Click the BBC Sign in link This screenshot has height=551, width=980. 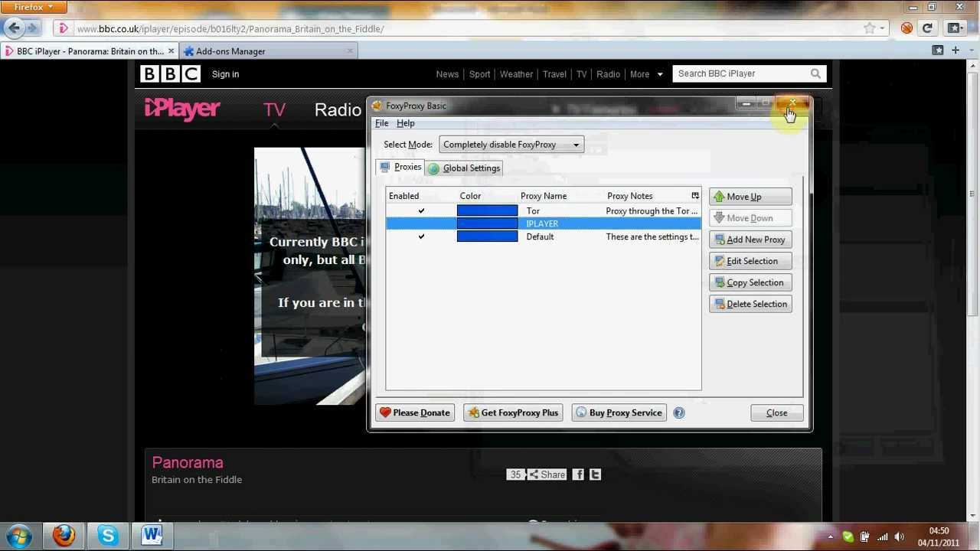click(x=225, y=74)
